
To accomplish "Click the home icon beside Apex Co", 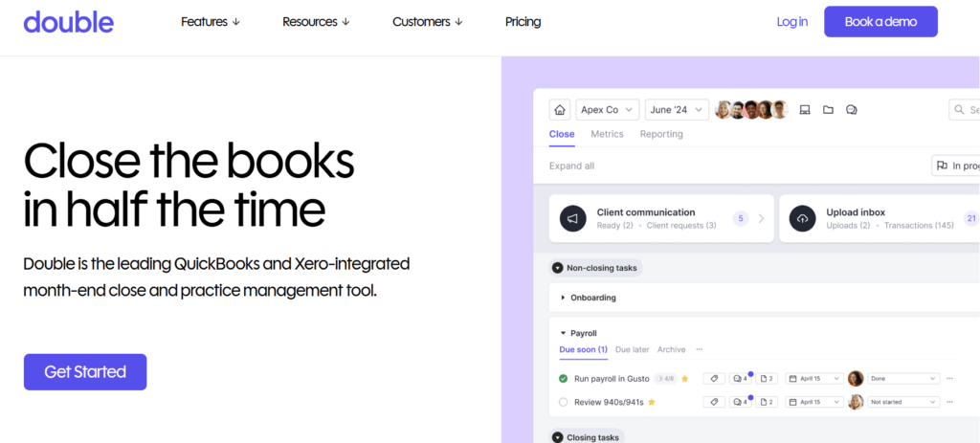I will (x=560, y=110).
